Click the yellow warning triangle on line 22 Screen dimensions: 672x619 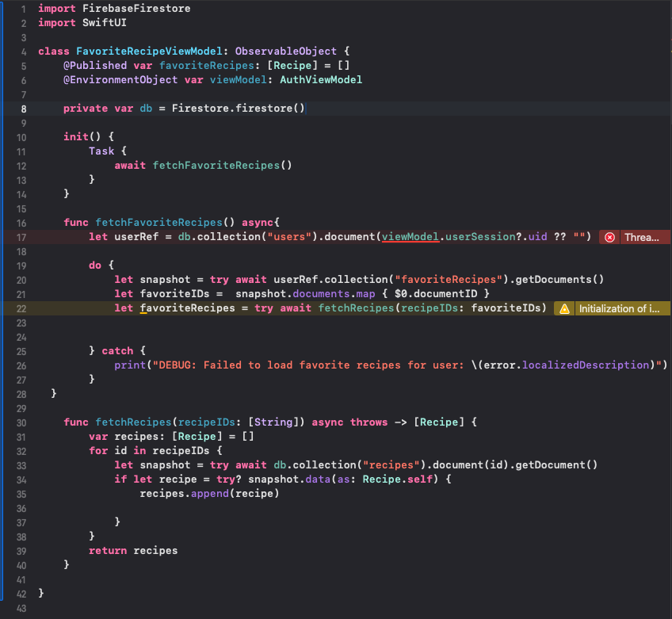(x=564, y=308)
